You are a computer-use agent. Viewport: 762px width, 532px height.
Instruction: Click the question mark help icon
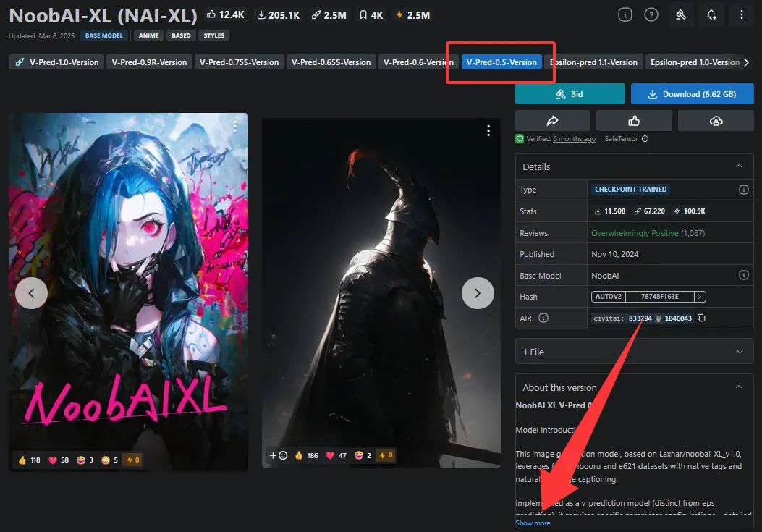pyautogui.click(x=651, y=14)
